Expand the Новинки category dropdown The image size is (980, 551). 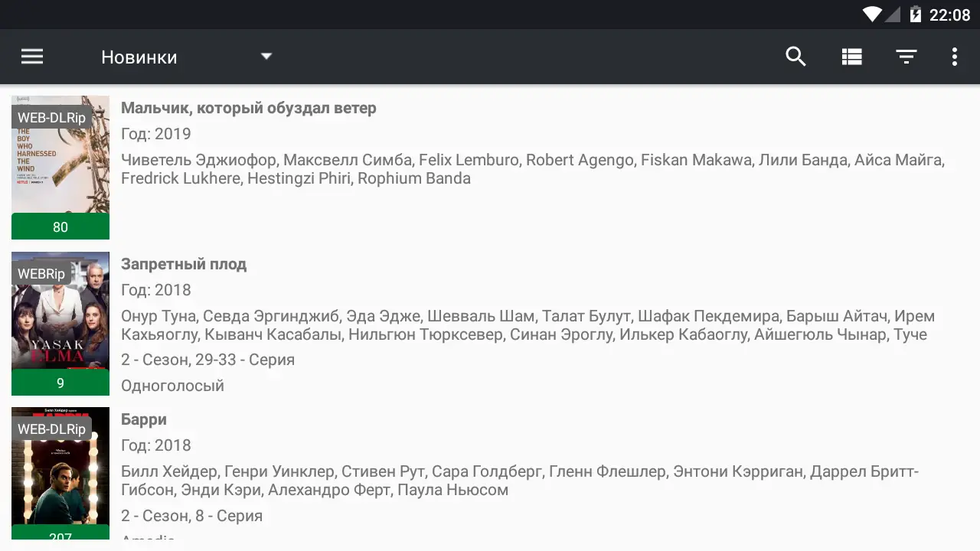tap(139, 57)
